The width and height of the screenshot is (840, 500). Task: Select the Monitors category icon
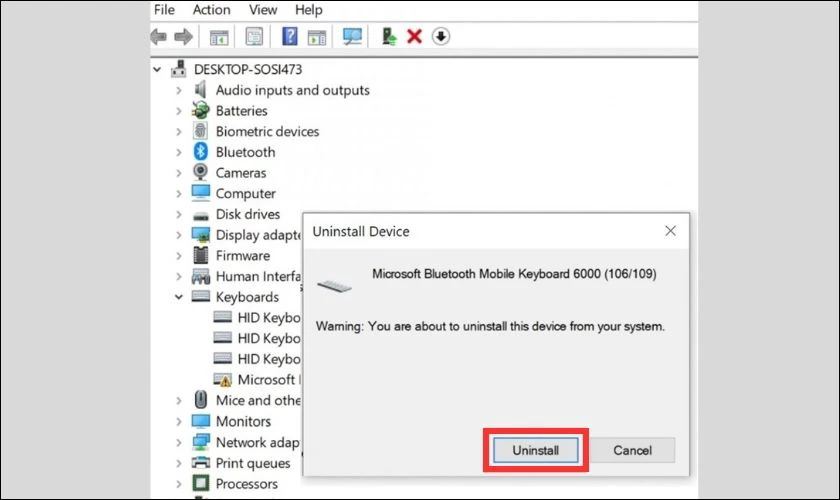[201, 421]
